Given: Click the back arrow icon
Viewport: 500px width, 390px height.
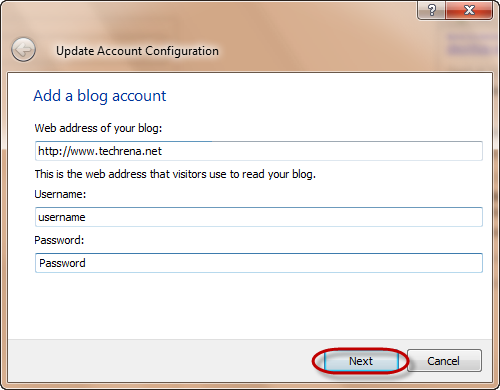Looking at the screenshot, I should [23, 50].
